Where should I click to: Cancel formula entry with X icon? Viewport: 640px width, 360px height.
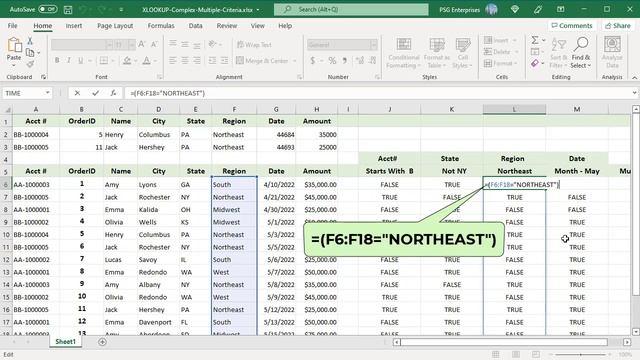77,93
